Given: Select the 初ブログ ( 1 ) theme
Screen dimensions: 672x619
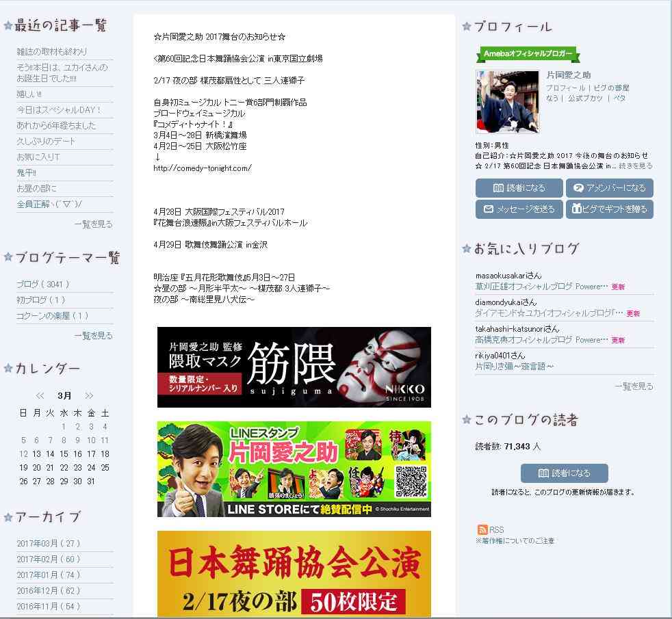Looking at the screenshot, I should click(40, 300).
